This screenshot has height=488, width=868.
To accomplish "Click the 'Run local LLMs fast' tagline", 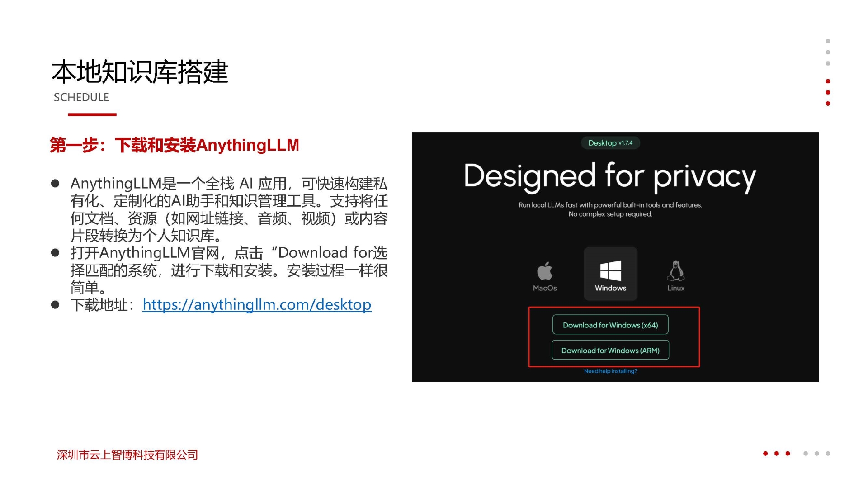I will click(x=610, y=205).
